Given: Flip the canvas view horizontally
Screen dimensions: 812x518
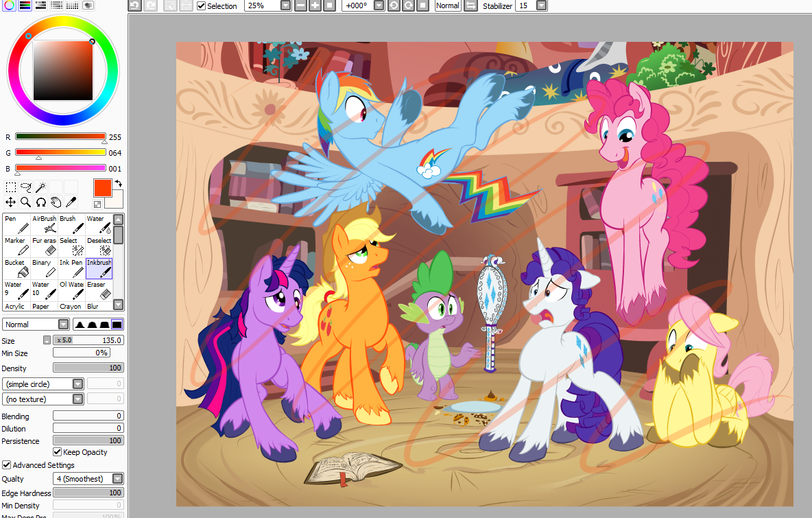Looking at the screenshot, I should pos(470,5).
